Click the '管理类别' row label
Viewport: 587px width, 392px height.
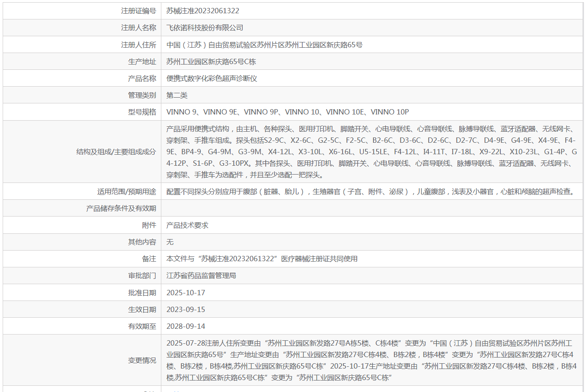click(x=142, y=95)
